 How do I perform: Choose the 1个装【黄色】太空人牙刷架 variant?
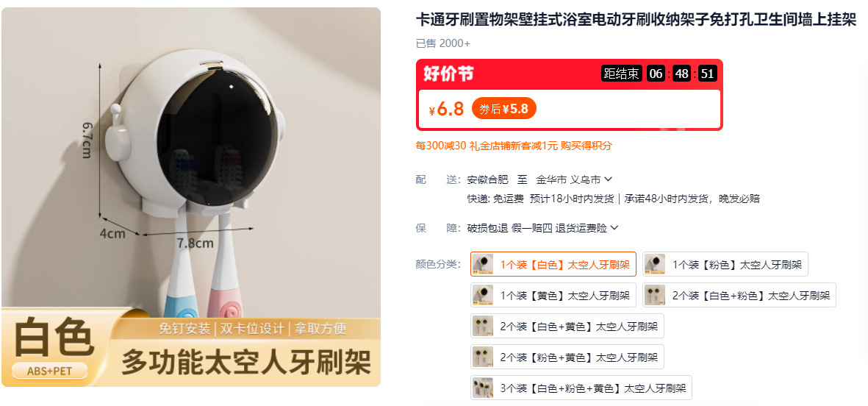tap(553, 295)
